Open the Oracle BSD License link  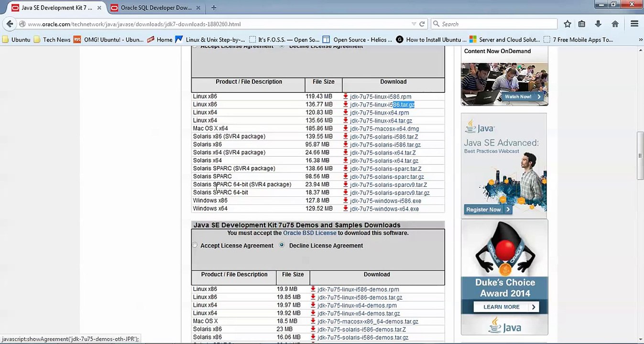coord(309,233)
